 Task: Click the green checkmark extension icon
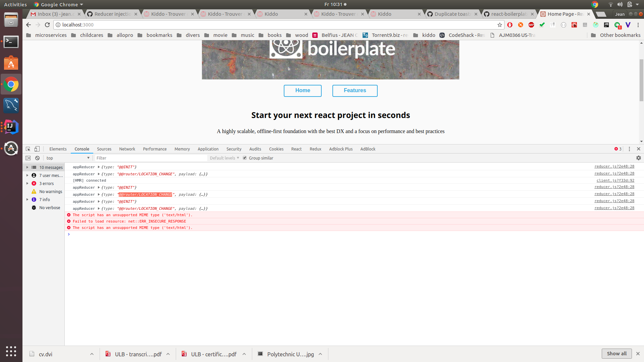tap(542, 25)
